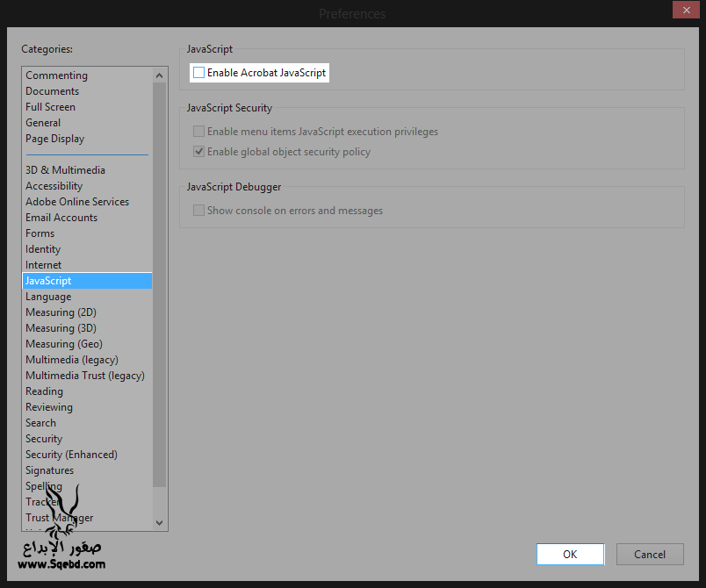This screenshot has width=706, height=588.
Task: Choose the Full Screen category
Action: [50, 107]
